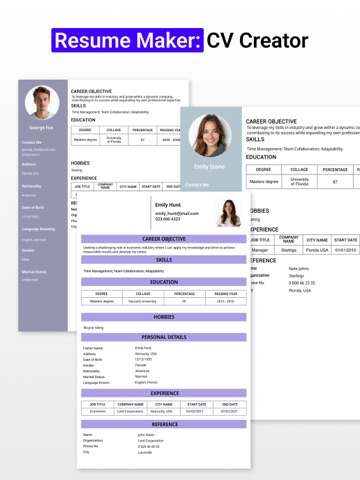Click 'Date of Birth' in George Fox sidebar
This screenshot has height=480, width=360.
[33, 207]
